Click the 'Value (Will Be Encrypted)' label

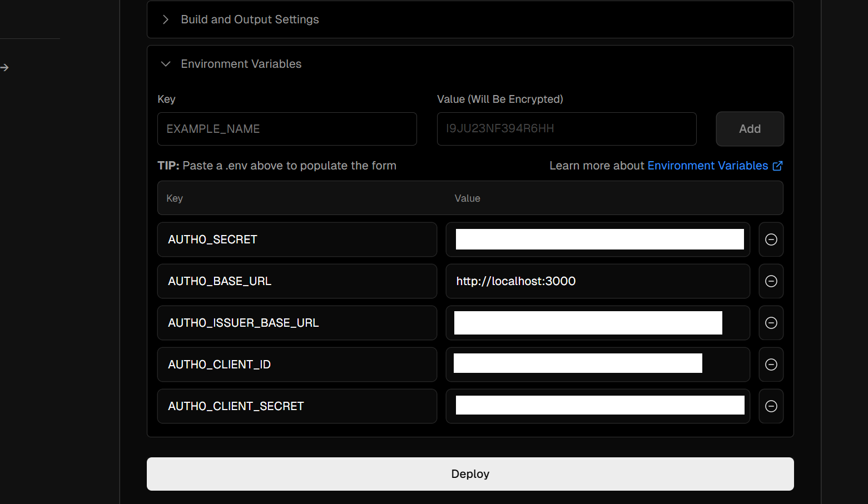click(500, 99)
